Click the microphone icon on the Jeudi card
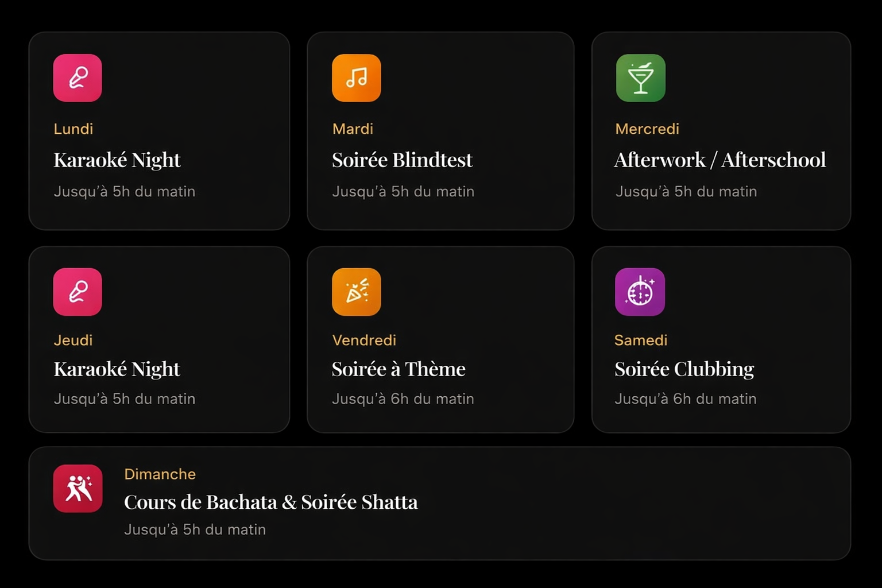This screenshot has width=882, height=588. (x=78, y=292)
